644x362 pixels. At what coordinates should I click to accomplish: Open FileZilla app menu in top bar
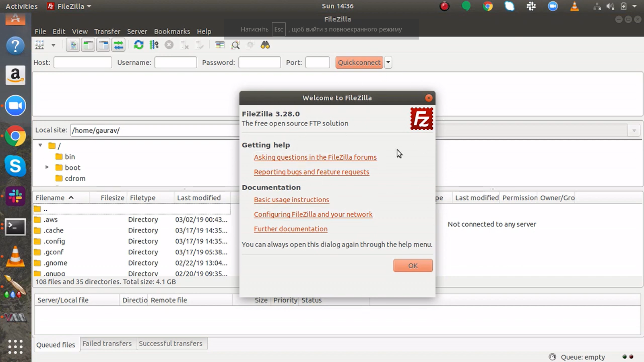69,6
